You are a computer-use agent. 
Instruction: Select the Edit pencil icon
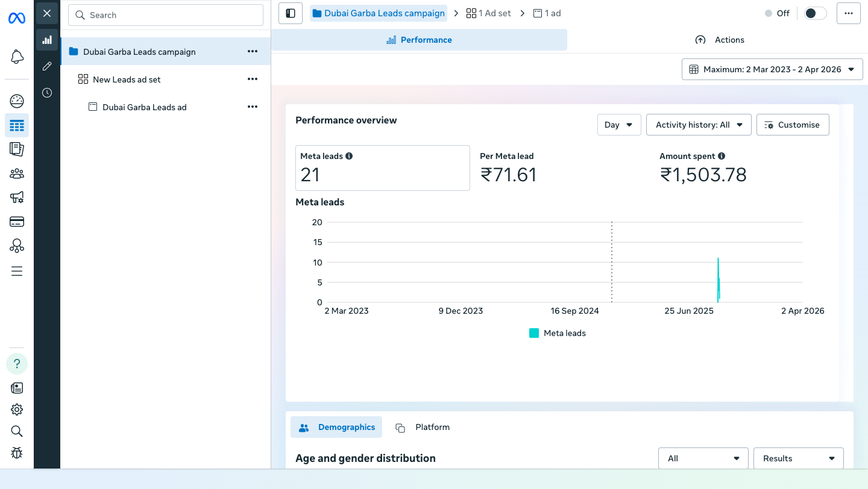coord(47,66)
